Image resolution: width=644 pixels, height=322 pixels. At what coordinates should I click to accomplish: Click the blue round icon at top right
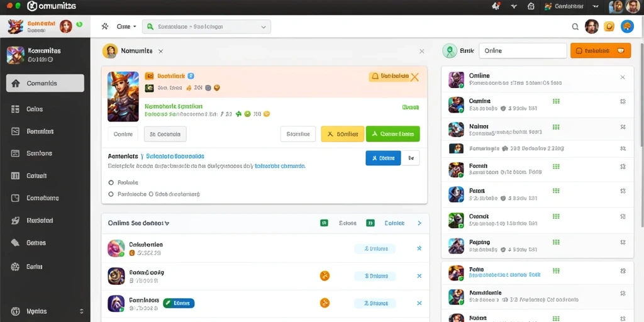[627, 26]
